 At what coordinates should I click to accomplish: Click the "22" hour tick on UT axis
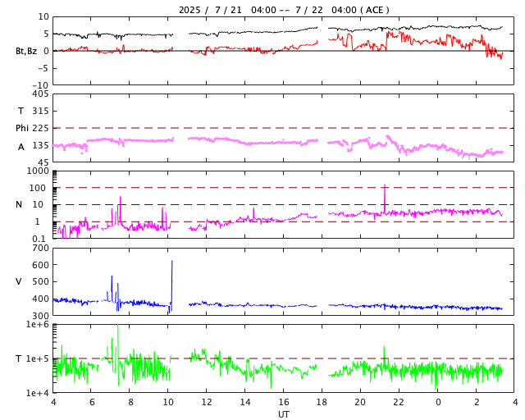coord(399,402)
